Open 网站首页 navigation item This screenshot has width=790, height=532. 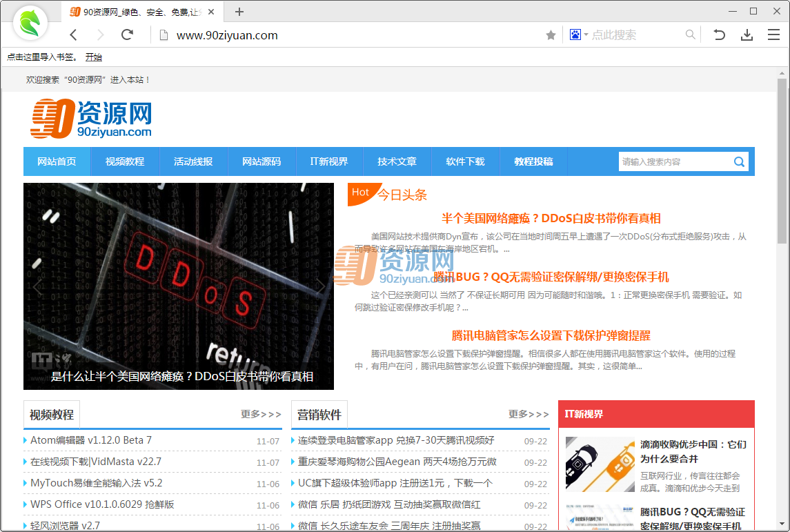tap(57, 161)
